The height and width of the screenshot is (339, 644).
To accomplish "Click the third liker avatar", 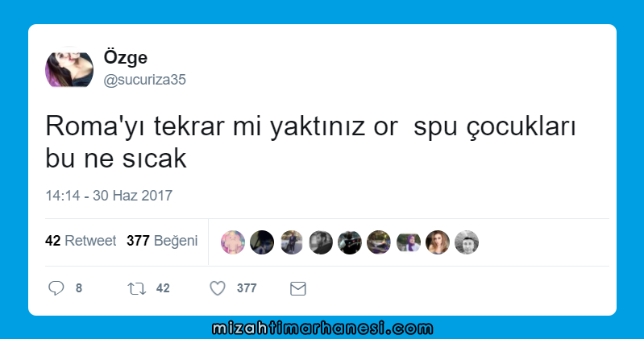I will click(x=292, y=242).
